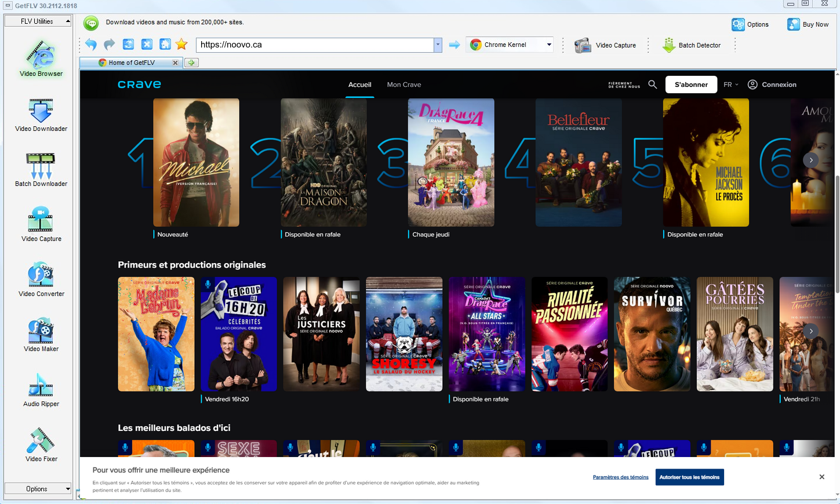This screenshot has width=840, height=504.
Task: Switch to the Home of GetFLV tab
Action: click(131, 63)
